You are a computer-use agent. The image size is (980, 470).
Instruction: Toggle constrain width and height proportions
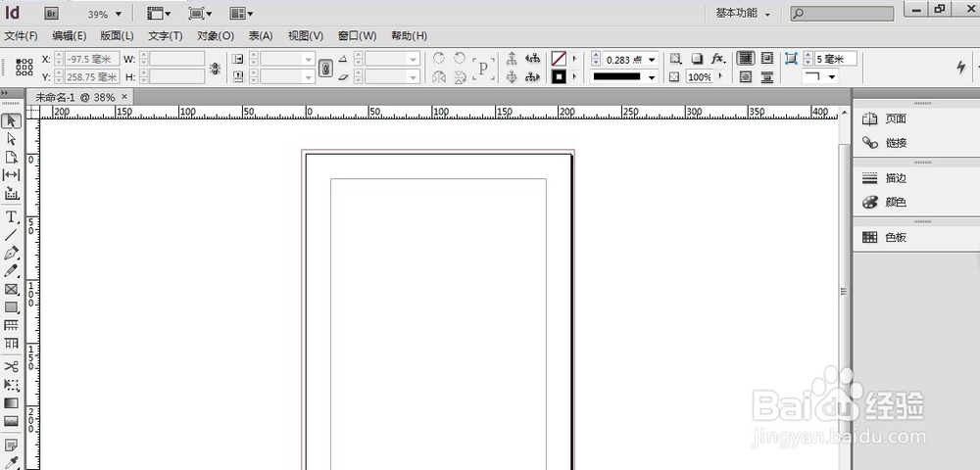click(x=215, y=68)
